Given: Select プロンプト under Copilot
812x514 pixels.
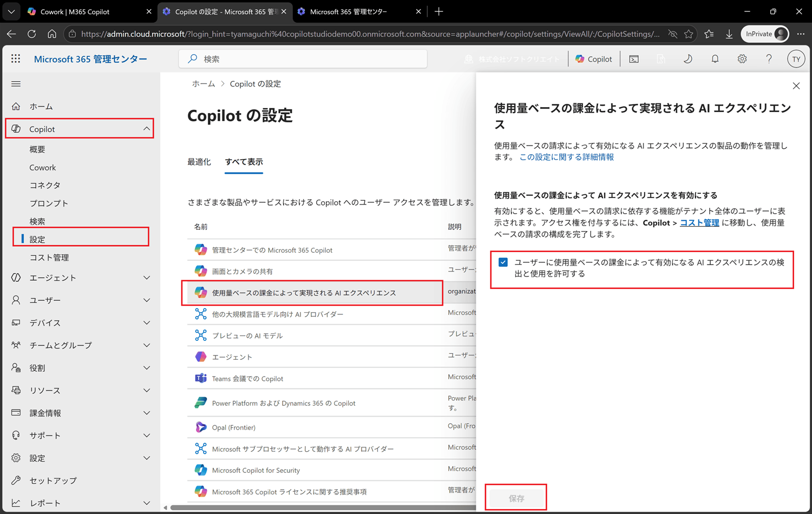Looking at the screenshot, I should click(x=49, y=203).
